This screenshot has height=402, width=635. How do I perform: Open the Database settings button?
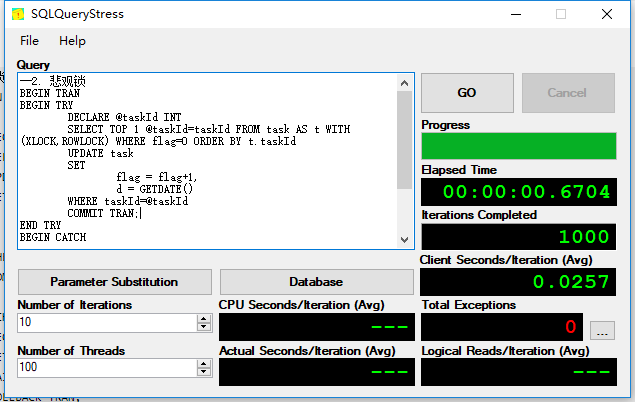coord(317,282)
